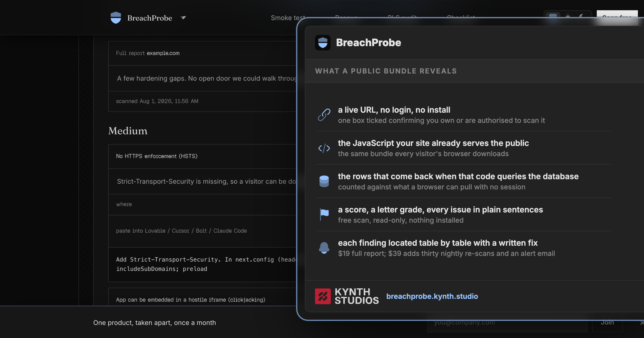Screen dimensions: 644x338
Task: Select 'each finding located table by table' line
Action: (438, 243)
